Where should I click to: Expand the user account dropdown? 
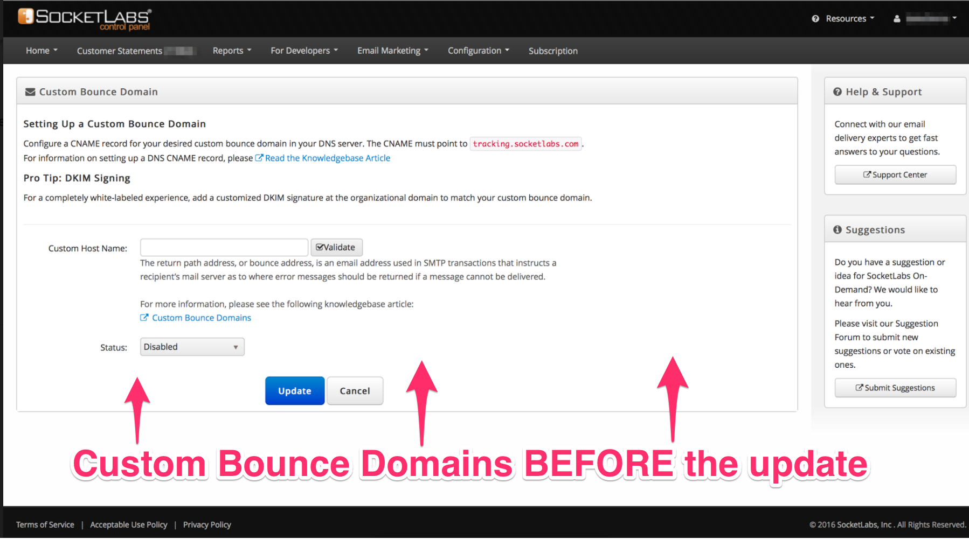pyautogui.click(x=931, y=19)
